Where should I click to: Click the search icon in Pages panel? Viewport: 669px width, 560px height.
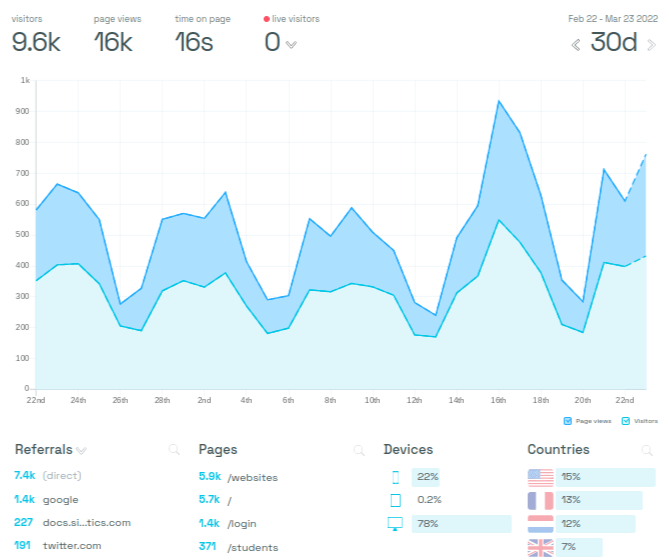tap(358, 451)
